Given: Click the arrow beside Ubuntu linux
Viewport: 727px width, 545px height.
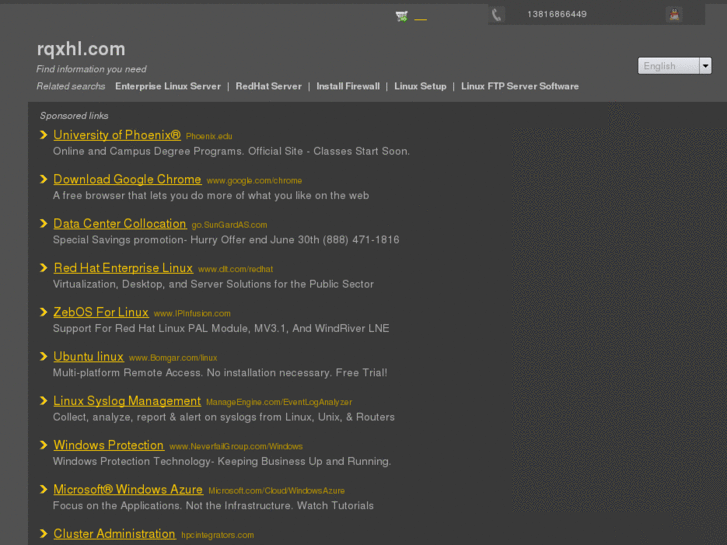Looking at the screenshot, I should click(44, 357).
